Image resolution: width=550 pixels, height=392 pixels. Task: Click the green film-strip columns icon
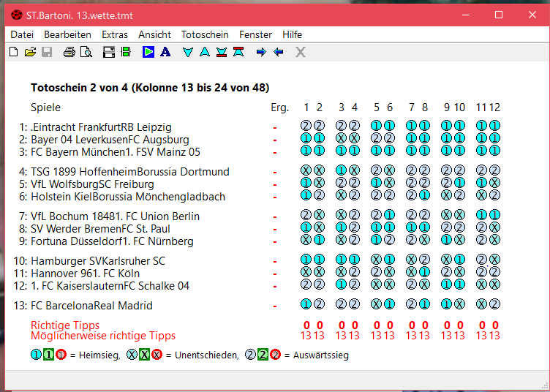point(126,52)
